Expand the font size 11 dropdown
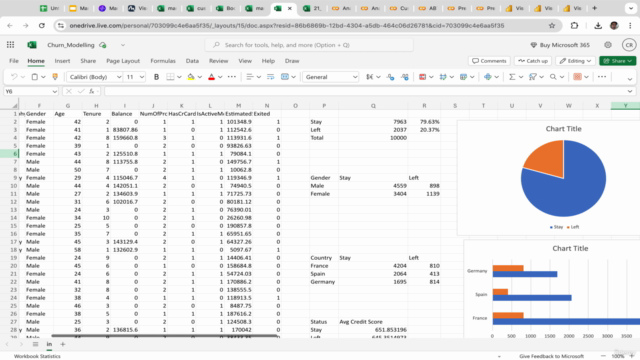This screenshot has height=360, width=640. pos(142,77)
